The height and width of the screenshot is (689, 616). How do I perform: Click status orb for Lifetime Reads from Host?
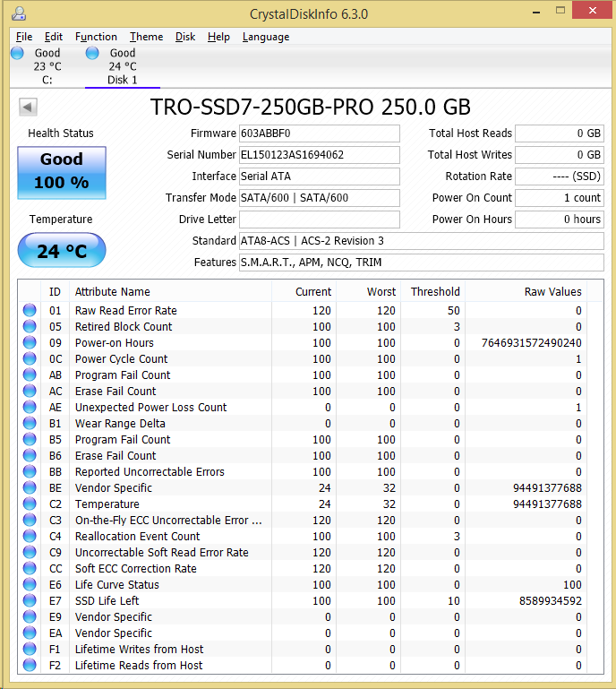pos(30,666)
